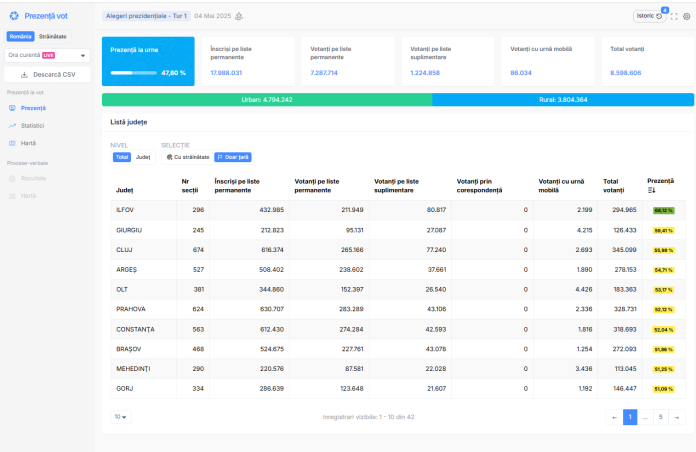Click the ballot icon beside election date
696x452 pixels.
238,16
